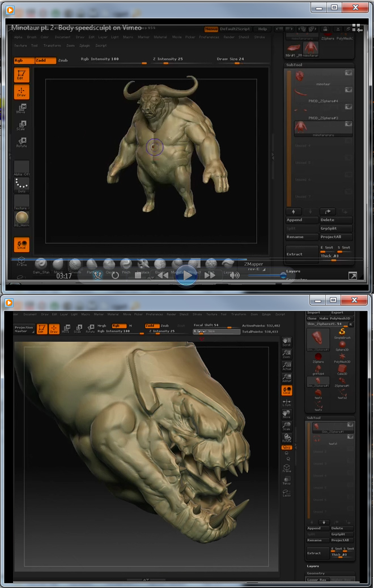Toggle visibility eye of the Skin_ZSphere#1 subtool
374x588 pixels.
350,425
